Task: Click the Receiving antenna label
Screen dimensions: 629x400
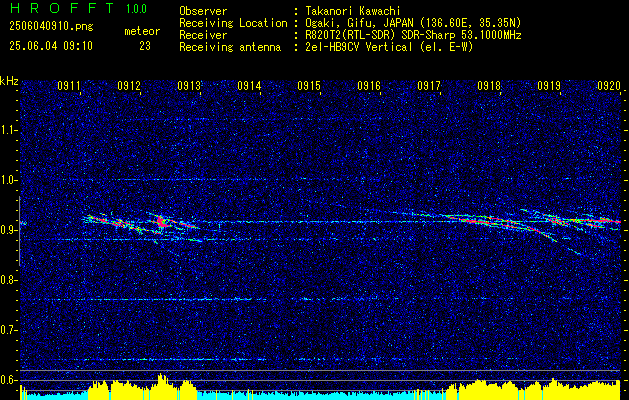Action: coord(230,47)
